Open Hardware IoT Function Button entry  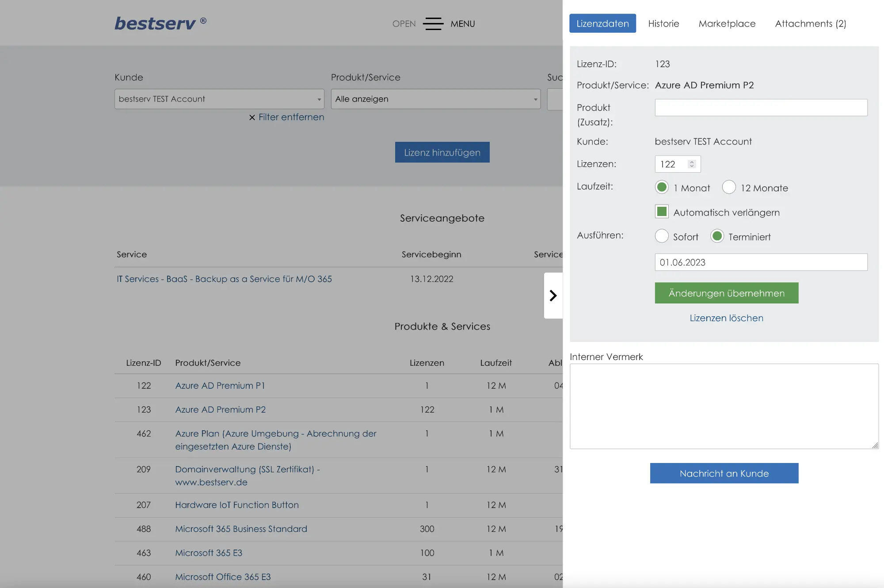(x=237, y=505)
